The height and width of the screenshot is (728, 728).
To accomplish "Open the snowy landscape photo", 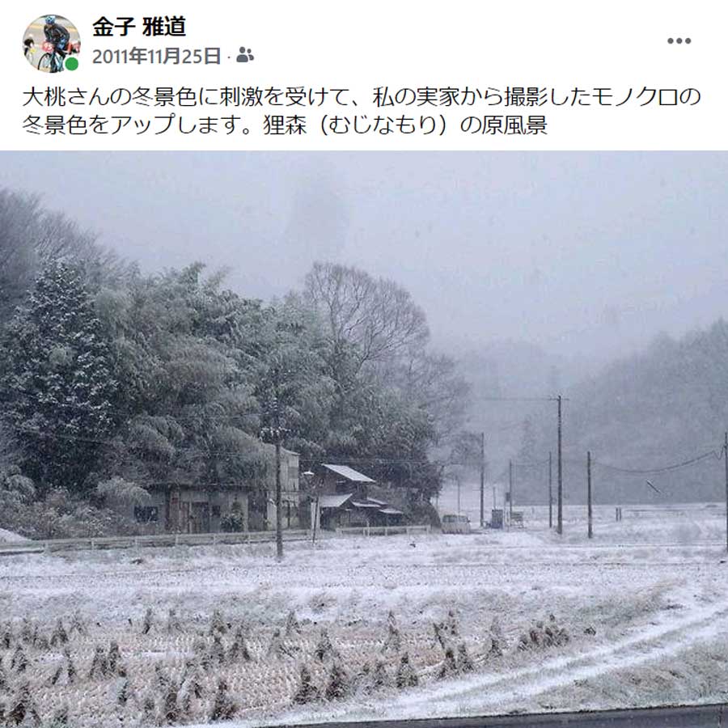I will coord(364,439).
